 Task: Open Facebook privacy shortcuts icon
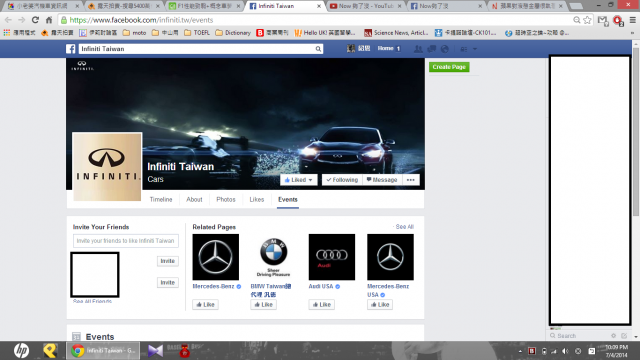tap(464, 49)
